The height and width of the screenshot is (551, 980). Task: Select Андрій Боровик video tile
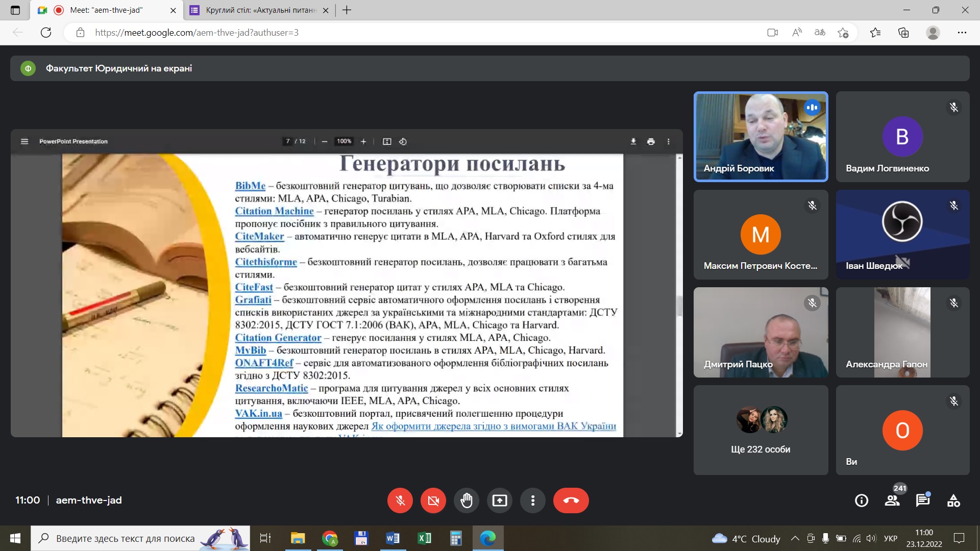761,137
